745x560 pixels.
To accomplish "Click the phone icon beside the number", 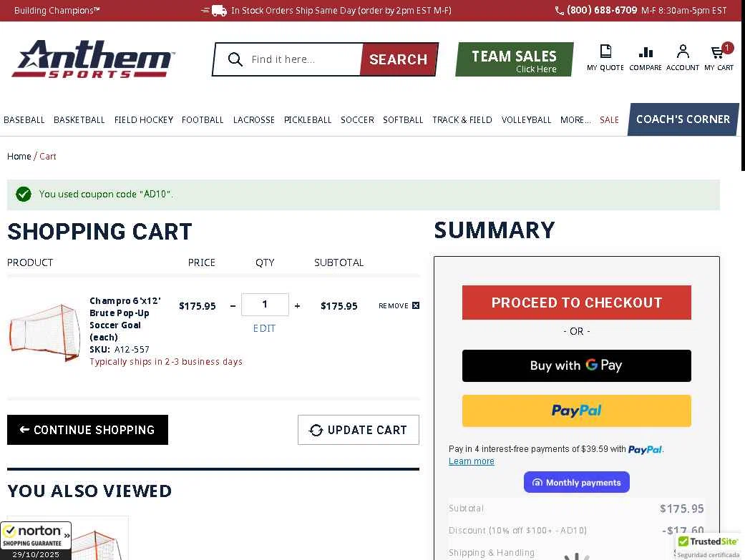I will pos(559,11).
